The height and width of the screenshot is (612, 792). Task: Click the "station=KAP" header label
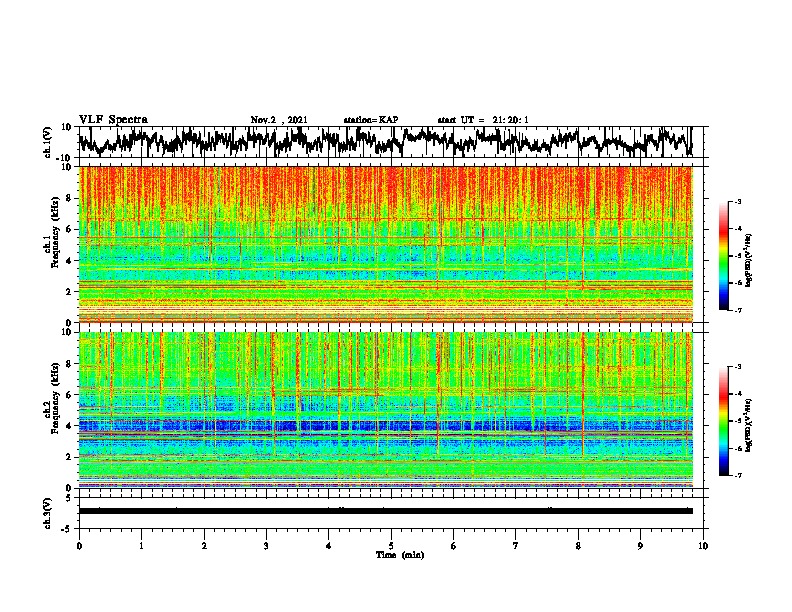[371, 120]
